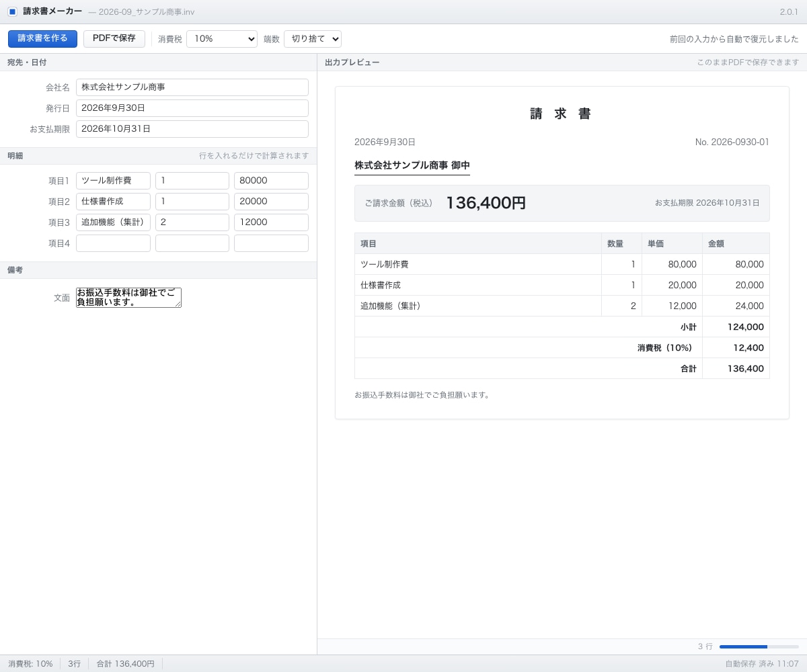Screen dimensions: 807x672
Task: Click 項目3 unit price field 12000
Action: click(x=271, y=222)
